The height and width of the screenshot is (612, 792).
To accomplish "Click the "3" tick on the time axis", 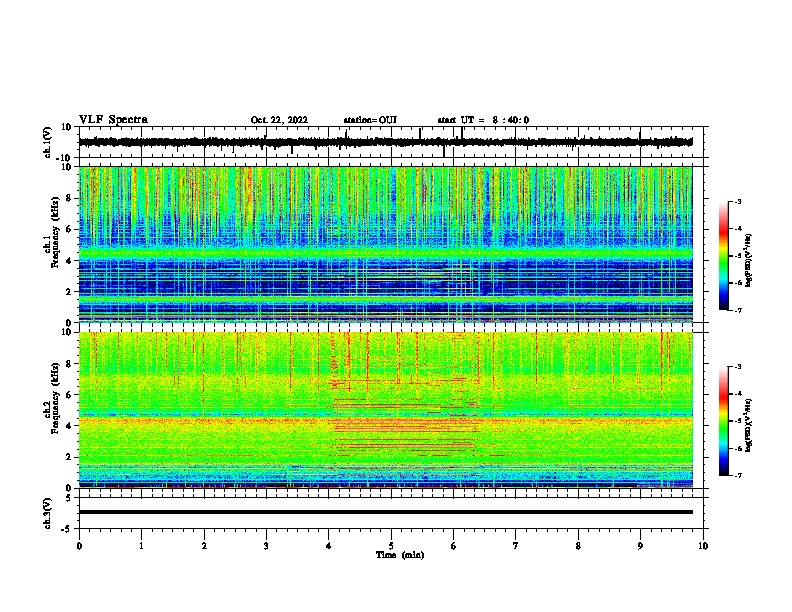I will 266,546.
